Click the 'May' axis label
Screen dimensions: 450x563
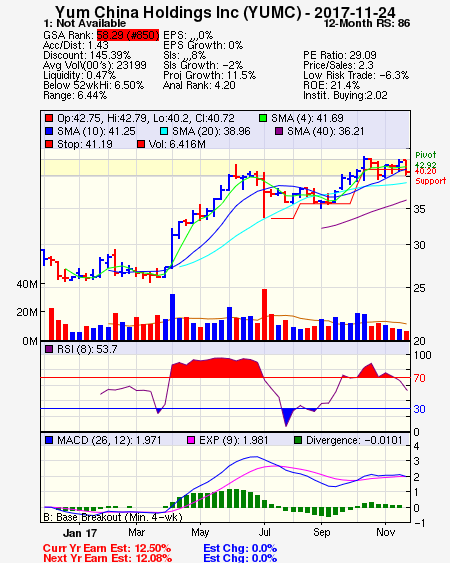pos(200,532)
